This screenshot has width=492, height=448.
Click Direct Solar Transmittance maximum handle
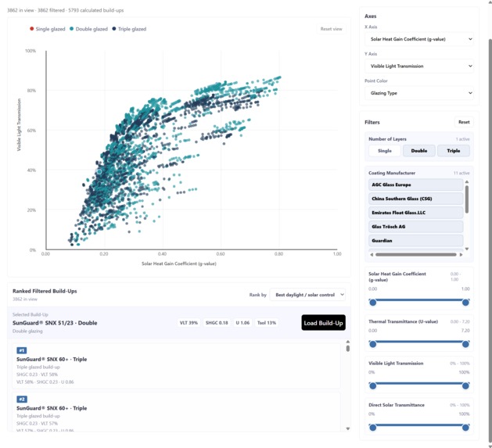[465, 428]
